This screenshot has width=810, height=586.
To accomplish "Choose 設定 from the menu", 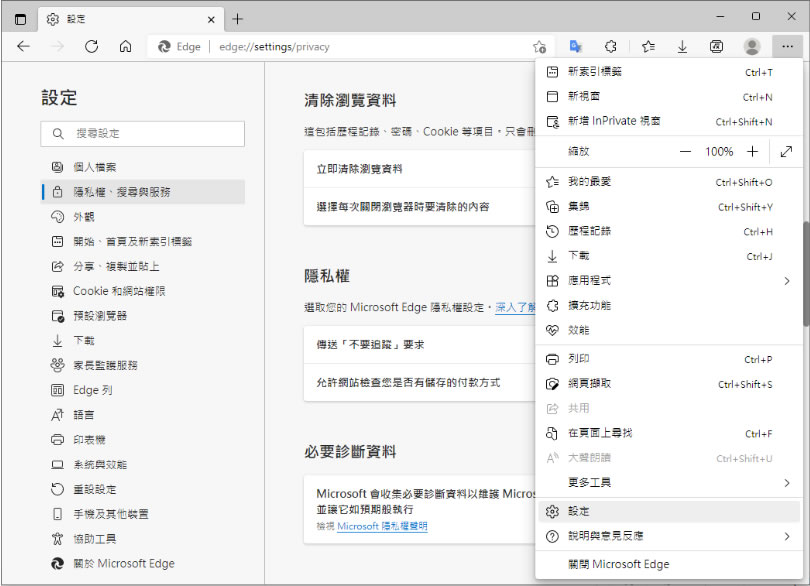I will (x=668, y=512).
